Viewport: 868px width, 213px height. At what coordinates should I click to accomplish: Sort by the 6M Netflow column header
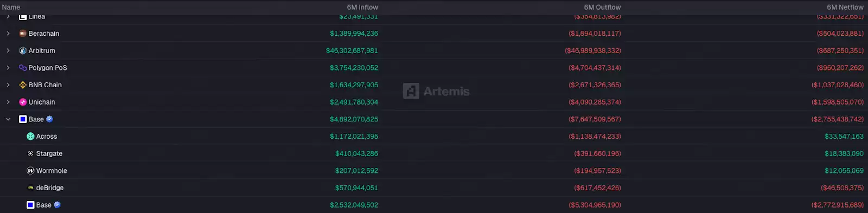845,7
